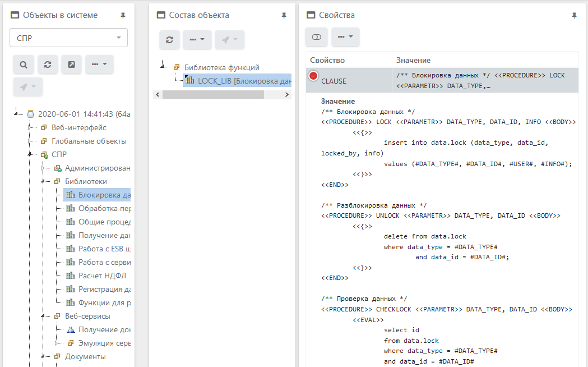Pin the Свойства panel
The height and width of the screenshot is (367, 588).
point(574,16)
